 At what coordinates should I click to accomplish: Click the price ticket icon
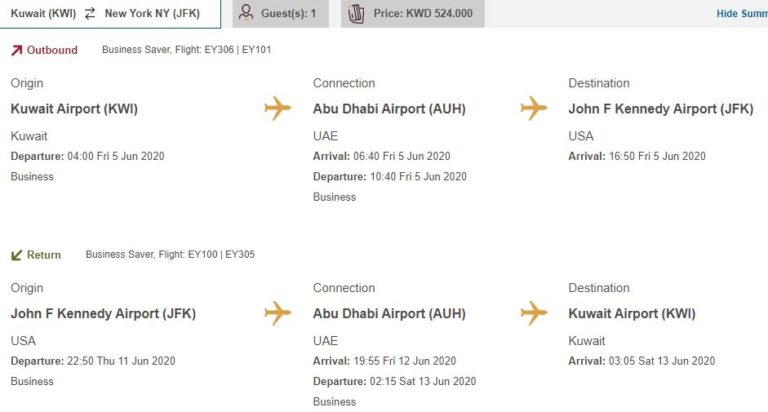[356, 13]
